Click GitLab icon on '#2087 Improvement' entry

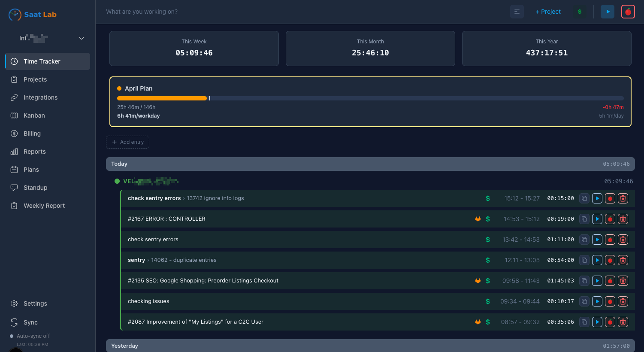click(478, 322)
